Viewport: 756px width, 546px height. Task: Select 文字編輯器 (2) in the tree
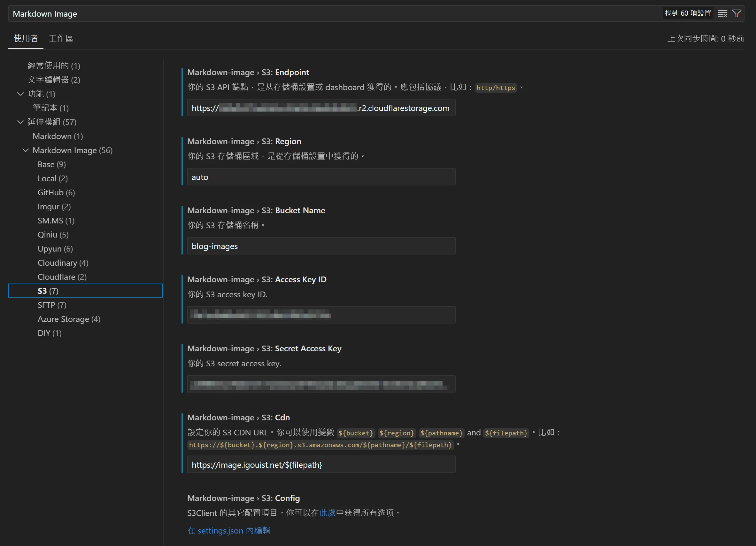(x=54, y=80)
